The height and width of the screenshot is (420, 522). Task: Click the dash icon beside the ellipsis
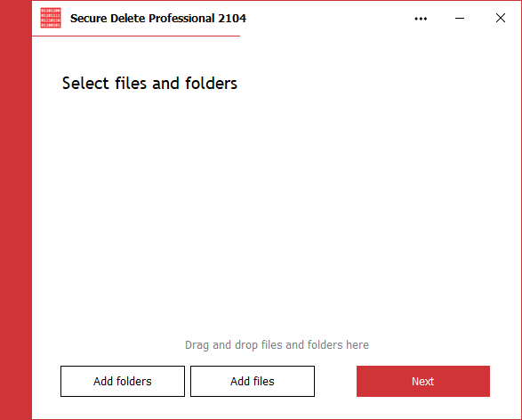coord(460,19)
